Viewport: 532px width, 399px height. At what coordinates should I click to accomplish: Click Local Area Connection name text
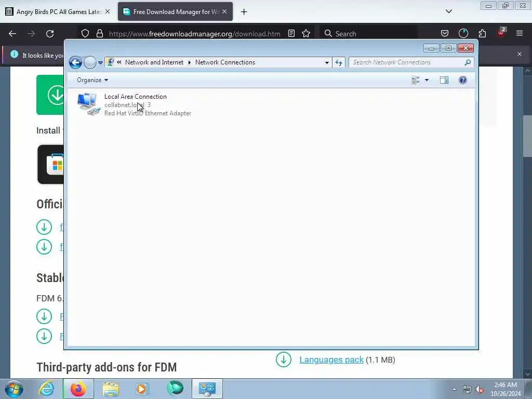(136, 97)
